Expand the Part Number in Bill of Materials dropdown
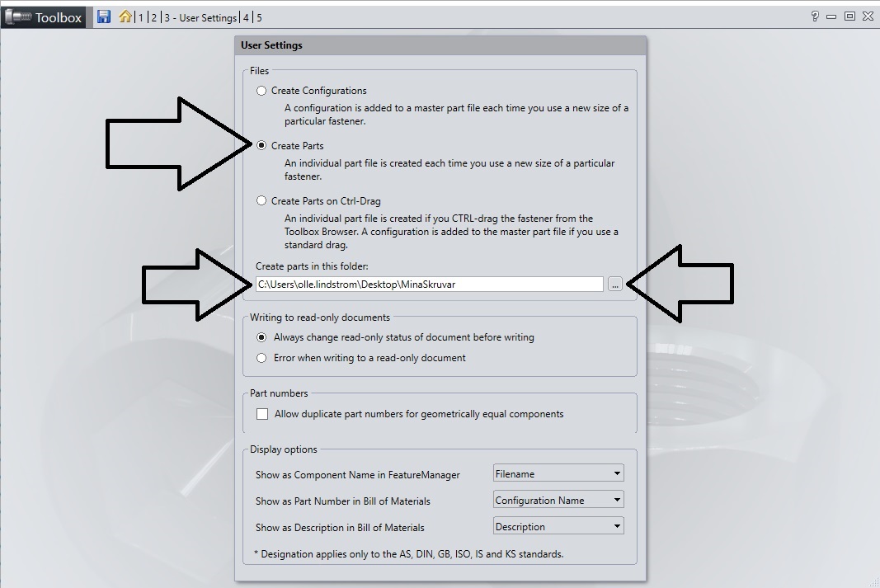 [x=558, y=500]
